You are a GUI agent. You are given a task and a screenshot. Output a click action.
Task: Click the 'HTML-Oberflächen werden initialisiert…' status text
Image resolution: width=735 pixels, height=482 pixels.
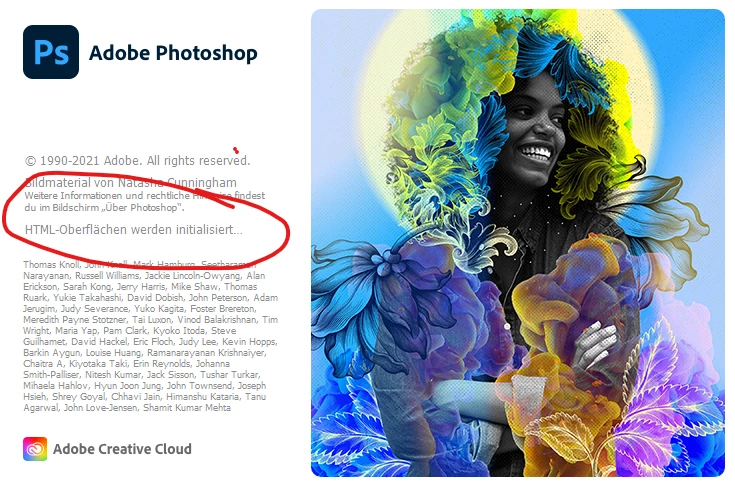click(134, 230)
